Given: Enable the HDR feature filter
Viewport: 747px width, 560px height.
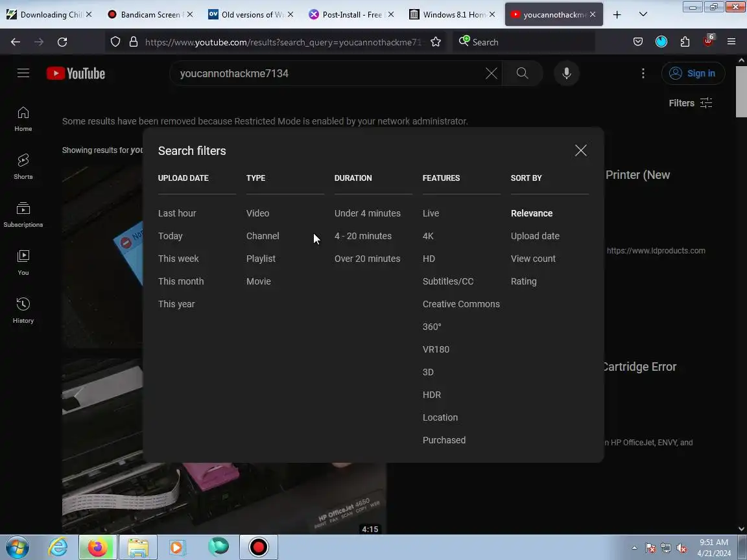Looking at the screenshot, I should (x=432, y=395).
